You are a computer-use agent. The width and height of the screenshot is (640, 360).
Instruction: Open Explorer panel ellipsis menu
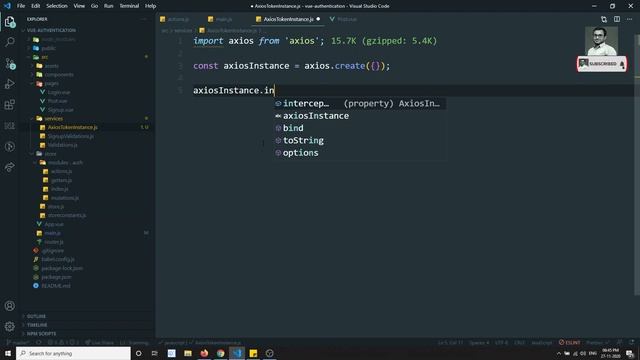click(144, 19)
